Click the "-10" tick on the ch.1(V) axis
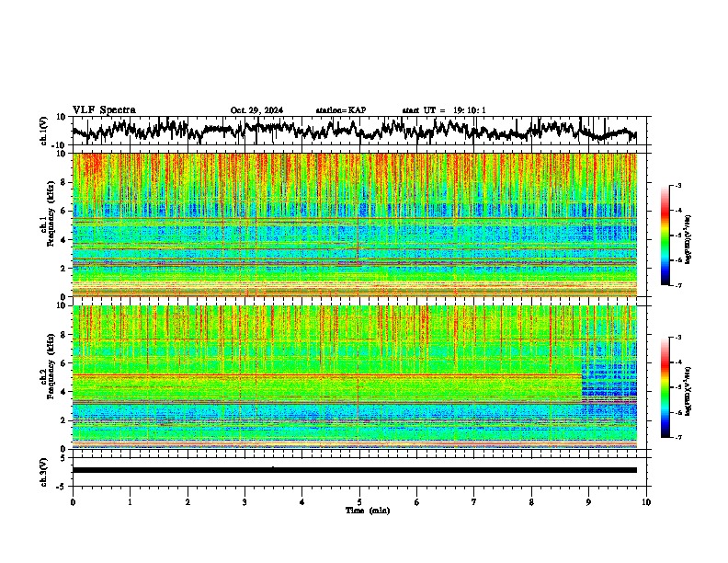728x563 pixels. coord(60,145)
